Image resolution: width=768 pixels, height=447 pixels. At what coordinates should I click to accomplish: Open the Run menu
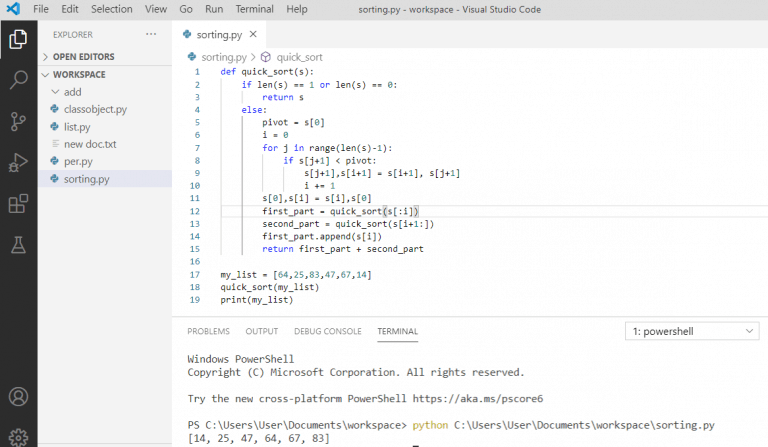(214, 9)
